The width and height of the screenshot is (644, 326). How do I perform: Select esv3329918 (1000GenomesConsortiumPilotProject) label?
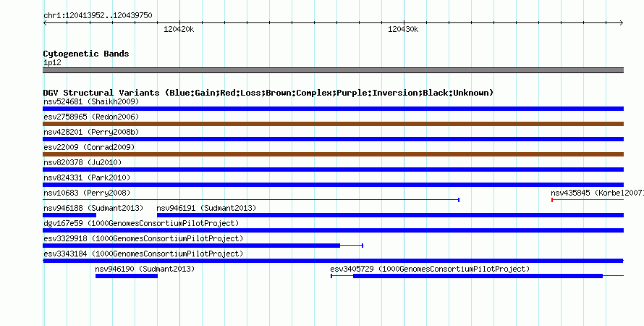click(143, 238)
